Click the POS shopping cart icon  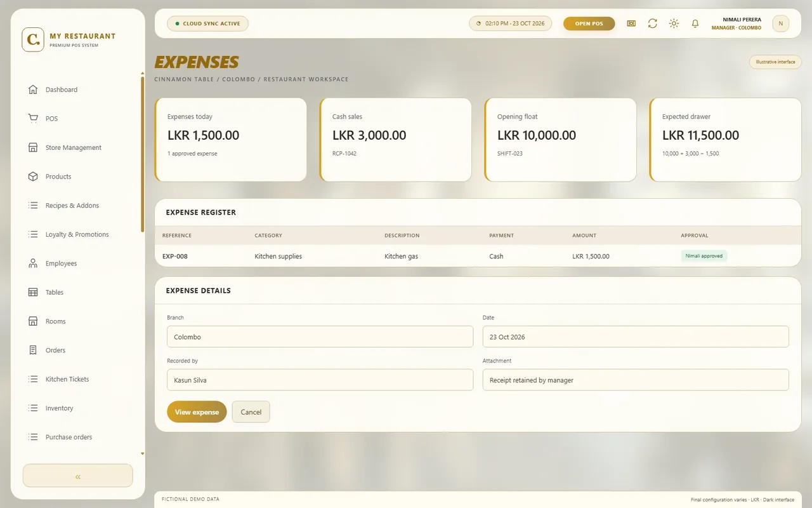pyautogui.click(x=33, y=119)
